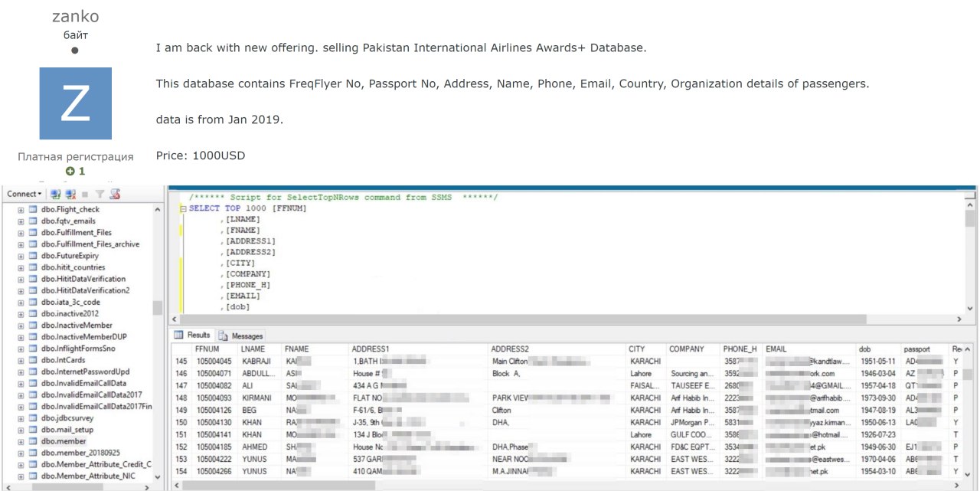Click the table icon of dbo.InactiveMemberDUP
Image resolution: width=980 pixels, height=491 pixels.
pyautogui.click(x=33, y=338)
